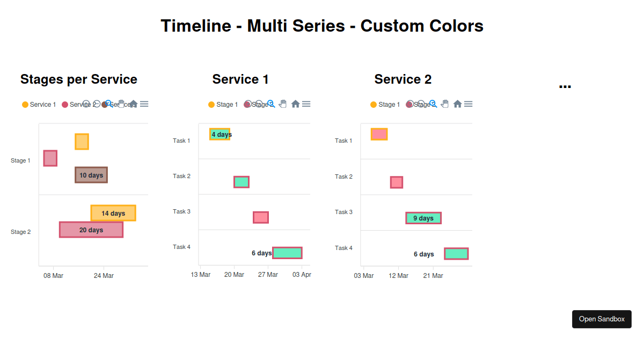Screen dimensions: 644x338
Task: Click the 20 days bar in Stage 2
Action: [x=91, y=230]
